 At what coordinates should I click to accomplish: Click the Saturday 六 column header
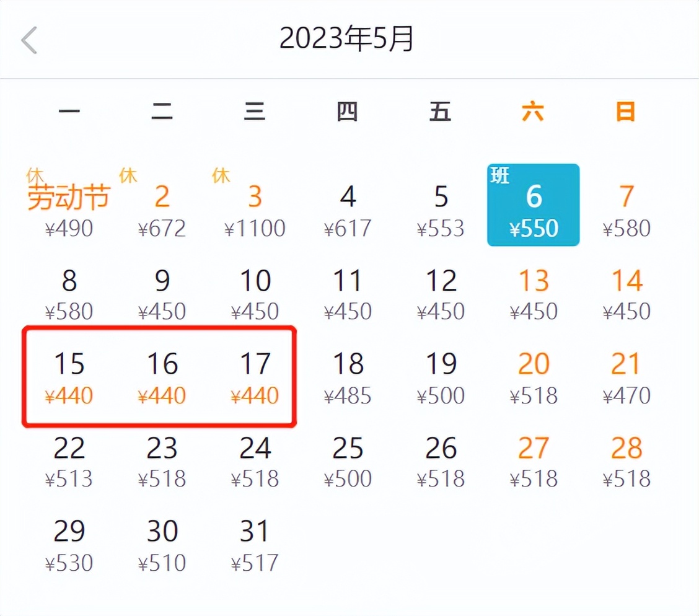coord(534,112)
